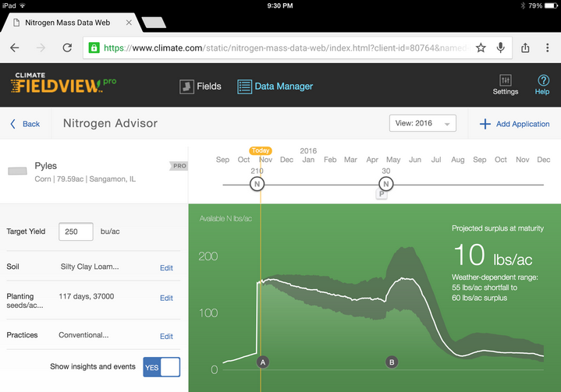Click the 9:30 PM clock

pyautogui.click(x=280, y=5)
